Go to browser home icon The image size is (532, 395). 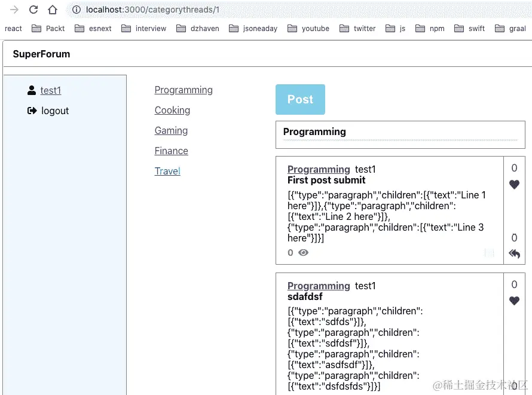click(52, 10)
